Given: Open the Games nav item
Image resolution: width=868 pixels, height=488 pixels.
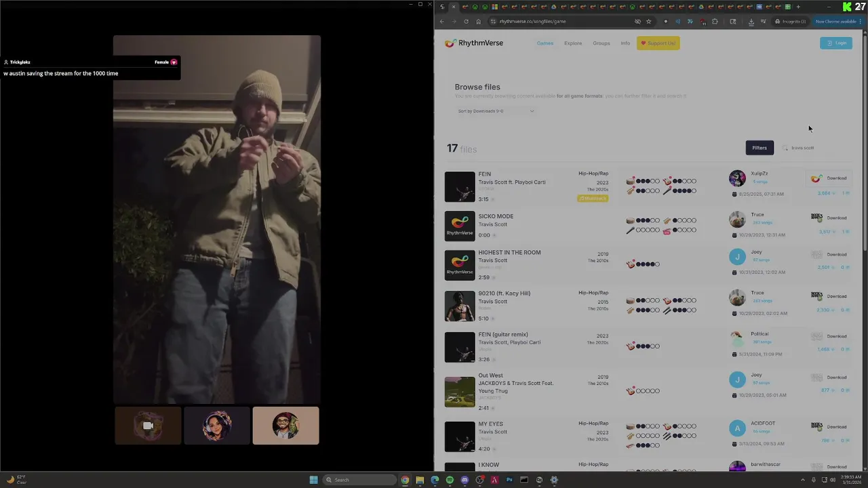Looking at the screenshot, I should pyautogui.click(x=545, y=43).
